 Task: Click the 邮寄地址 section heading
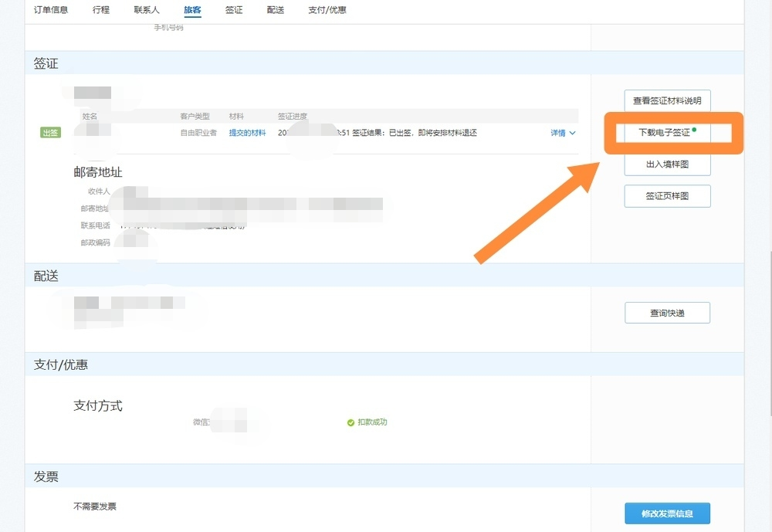[x=98, y=172]
